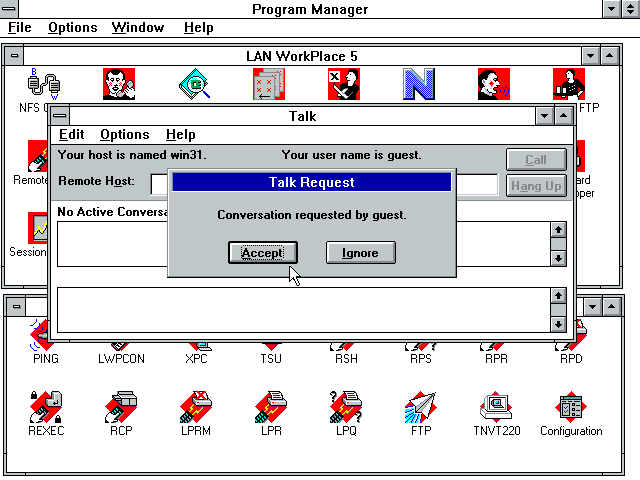Viewport: 640px width, 480px height.
Task: Select the paper airplane FTP icon
Action: point(421,407)
